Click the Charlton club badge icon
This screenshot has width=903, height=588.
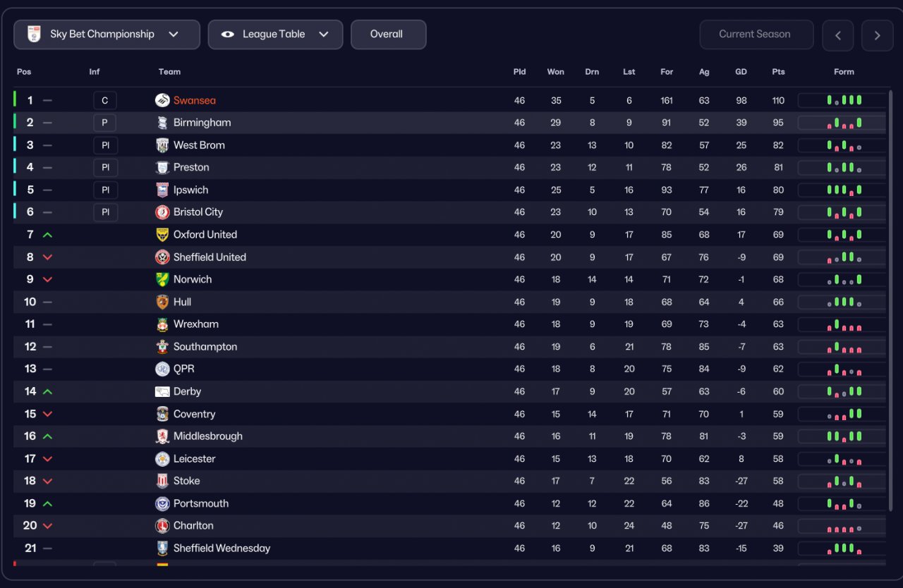point(162,526)
